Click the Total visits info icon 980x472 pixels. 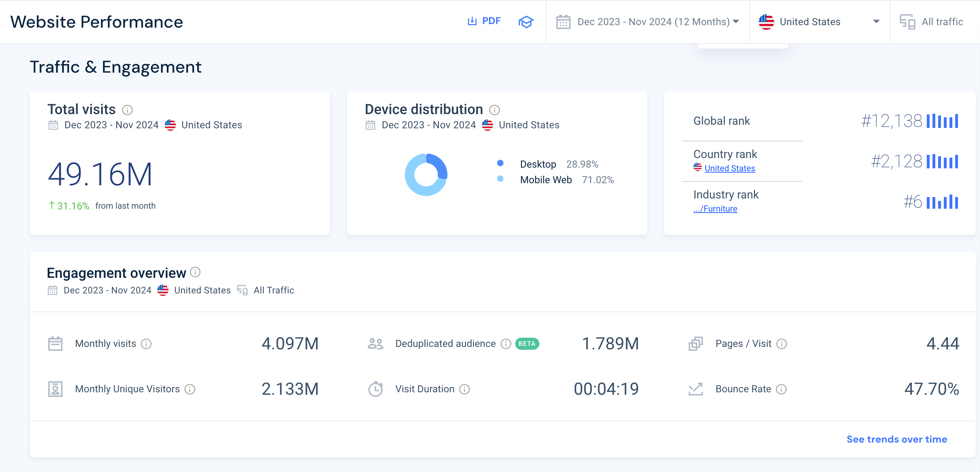(127, 110)
